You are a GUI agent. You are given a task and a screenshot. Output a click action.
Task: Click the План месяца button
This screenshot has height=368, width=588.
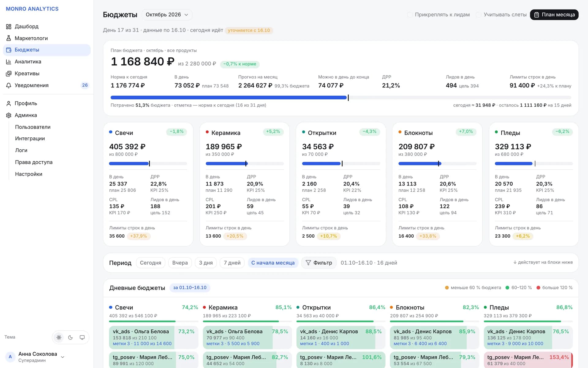point(554,15)
